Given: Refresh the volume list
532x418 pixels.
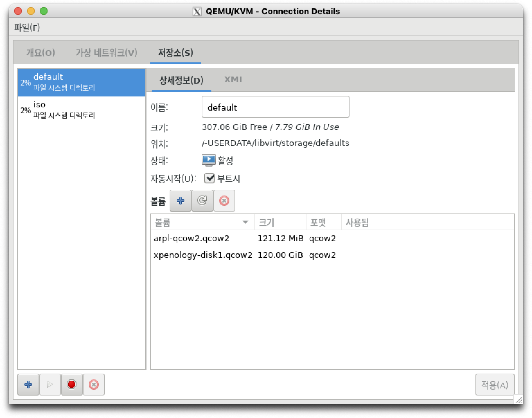Looking at the screenshot, I should [202, 201].
